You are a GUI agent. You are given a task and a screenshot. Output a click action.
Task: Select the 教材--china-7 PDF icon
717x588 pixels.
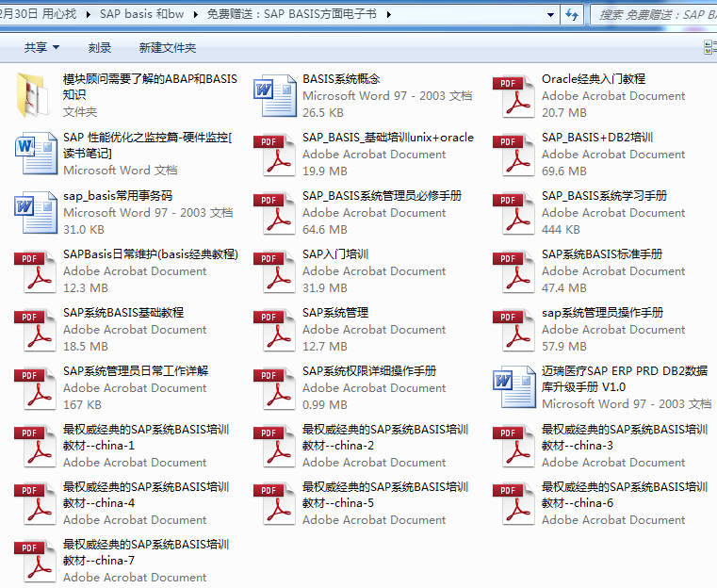pyautogui.click(x=35, y=562)
